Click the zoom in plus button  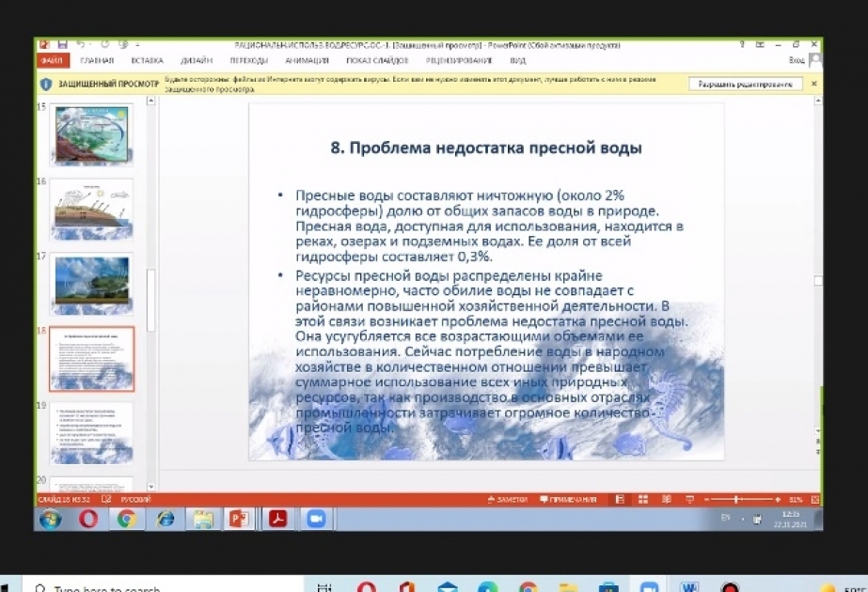[x=778, y=500]
